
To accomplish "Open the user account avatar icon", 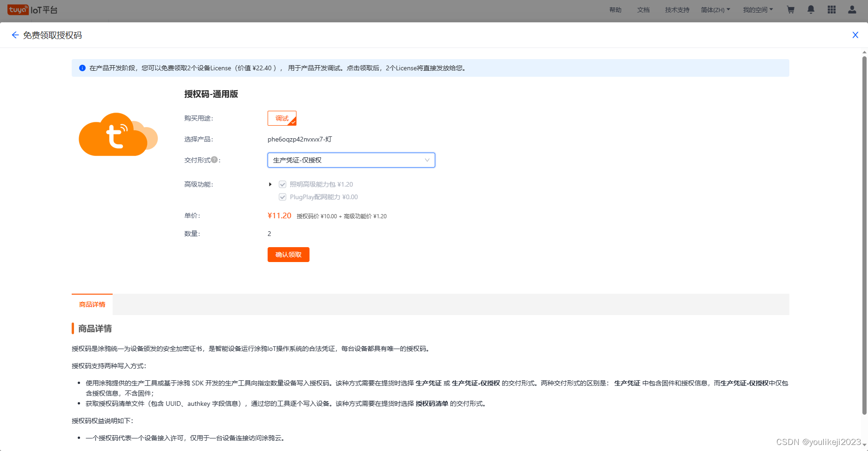I will pos(852,9).
